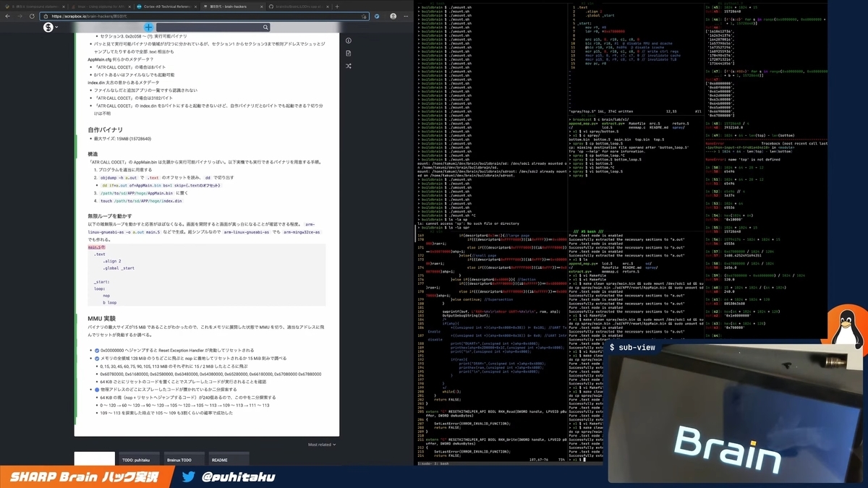This screenshot has height=488, width=868.
Task: Open the 'Most related' sort dropdown
Action: (x=320, y=445)
